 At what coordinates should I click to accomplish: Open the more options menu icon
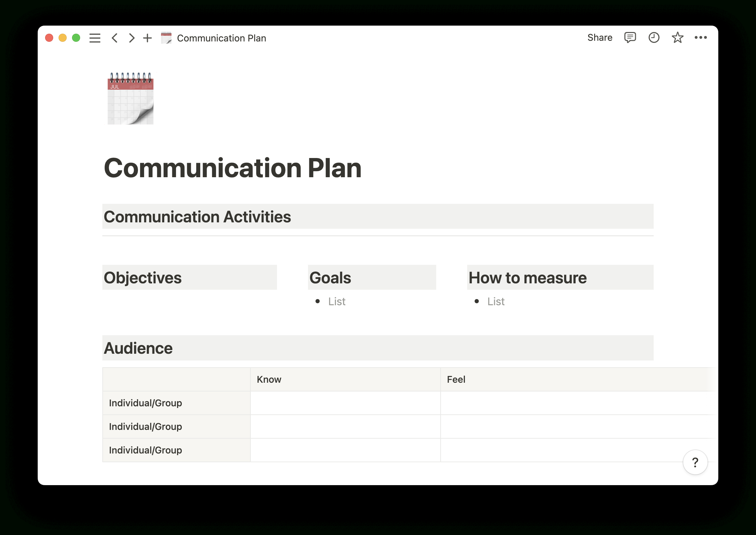700,38
